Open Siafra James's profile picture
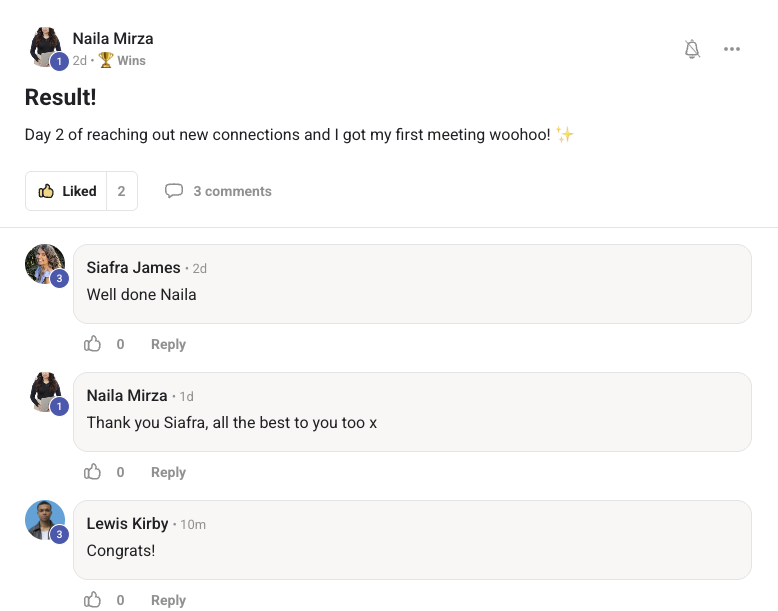 46,265
